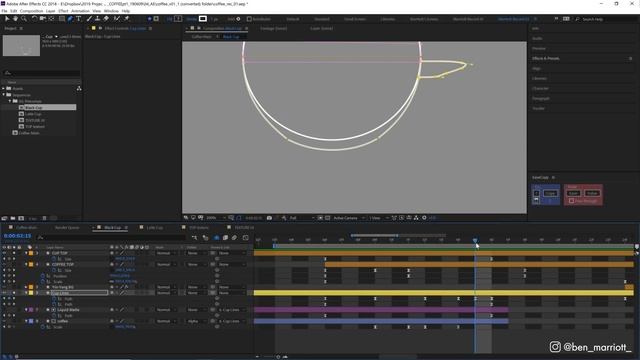The height and width of the screenshot is (360, 640).
Task: Open the Paragraph panel
Action: pyautogui.click(x=541, y=98)
